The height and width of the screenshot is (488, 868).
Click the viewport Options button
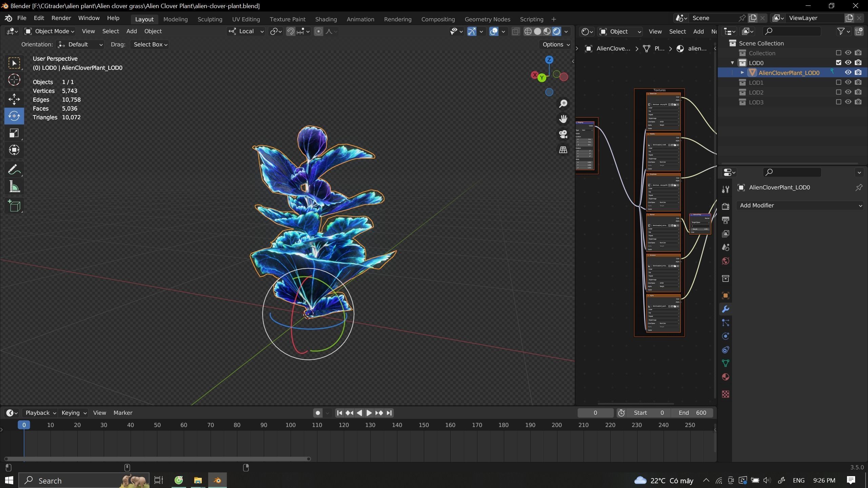point(555,44)
